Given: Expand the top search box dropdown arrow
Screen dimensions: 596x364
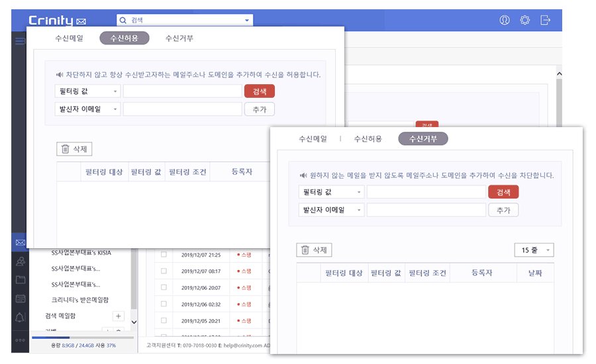Looking at the screenshot, I should click(247, 20).
